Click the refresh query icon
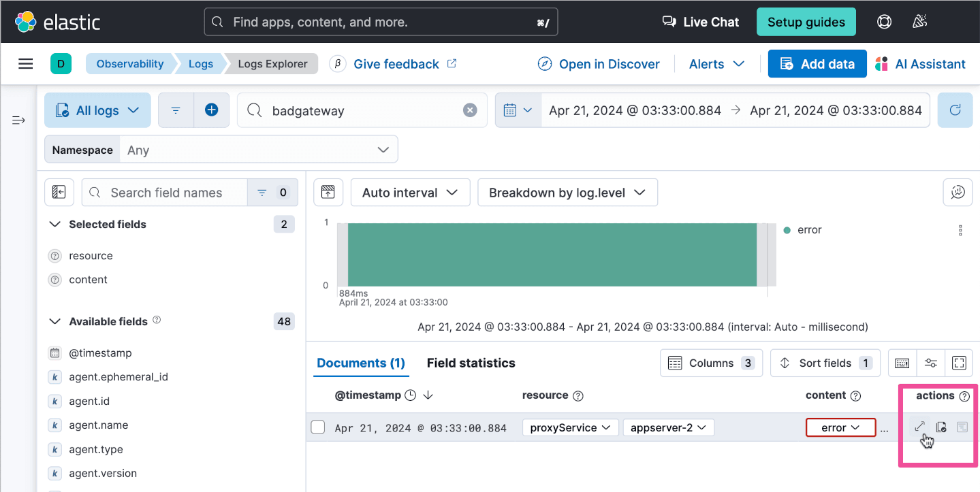Screen dimensions: 980x492 click(955, 110)
